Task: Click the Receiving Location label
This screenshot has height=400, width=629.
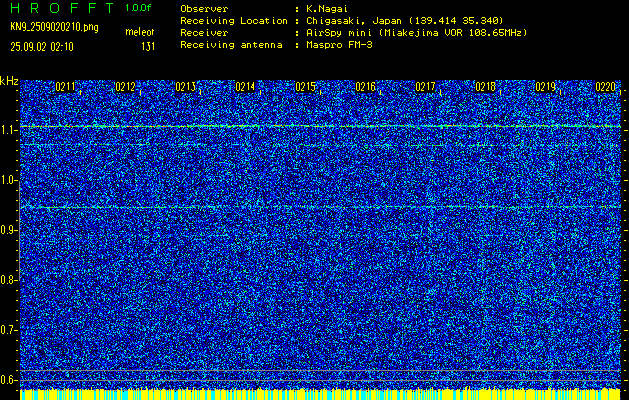Action: coord(234,21)
